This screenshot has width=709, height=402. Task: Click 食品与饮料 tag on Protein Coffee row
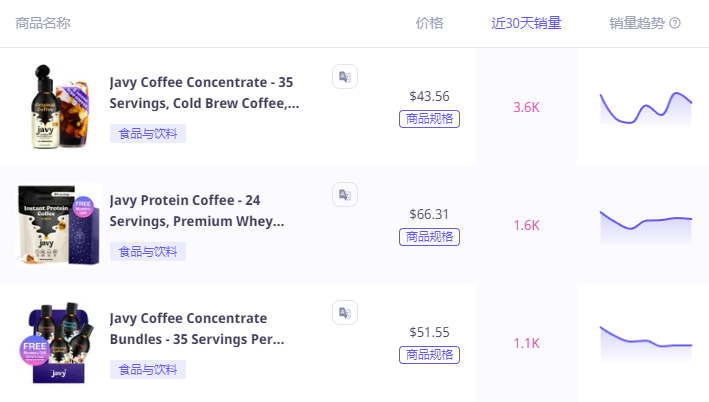tap(148, 251)
